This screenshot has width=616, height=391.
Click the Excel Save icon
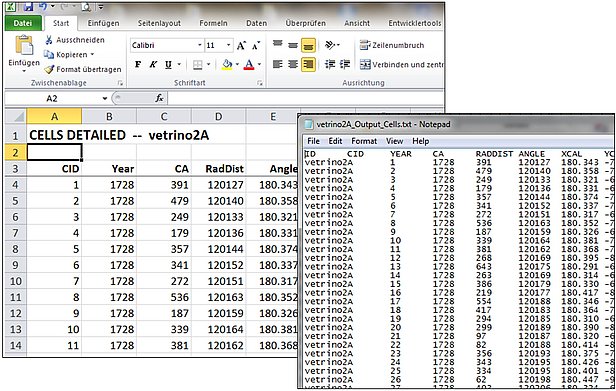point(28,7)
